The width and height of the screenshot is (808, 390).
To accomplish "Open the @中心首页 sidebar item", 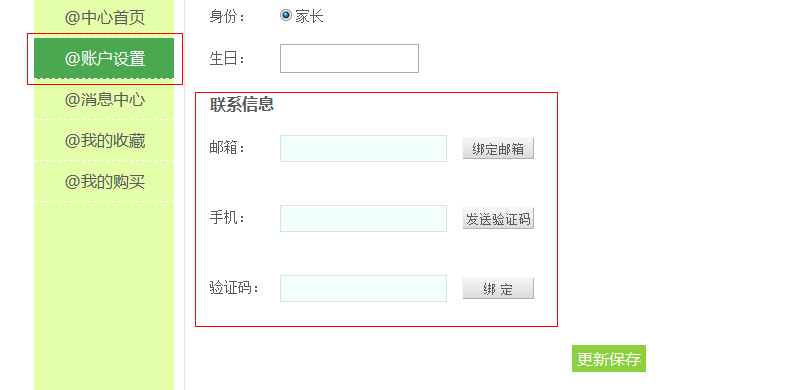I will (104, 18).
